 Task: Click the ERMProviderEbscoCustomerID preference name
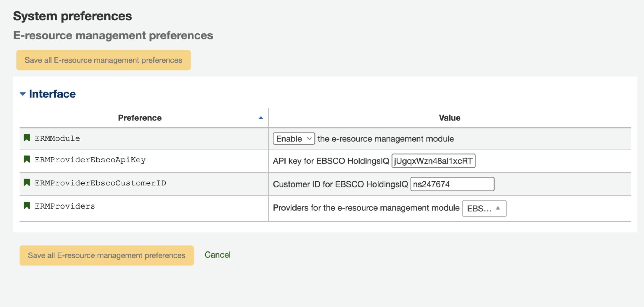pyautogui.click(x=100, y=183)
